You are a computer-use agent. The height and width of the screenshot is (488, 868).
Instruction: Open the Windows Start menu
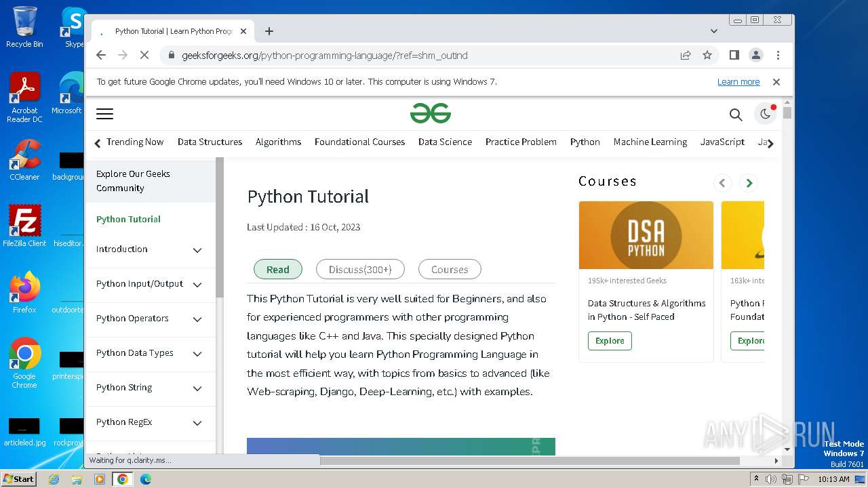click(x=19, y=479)
